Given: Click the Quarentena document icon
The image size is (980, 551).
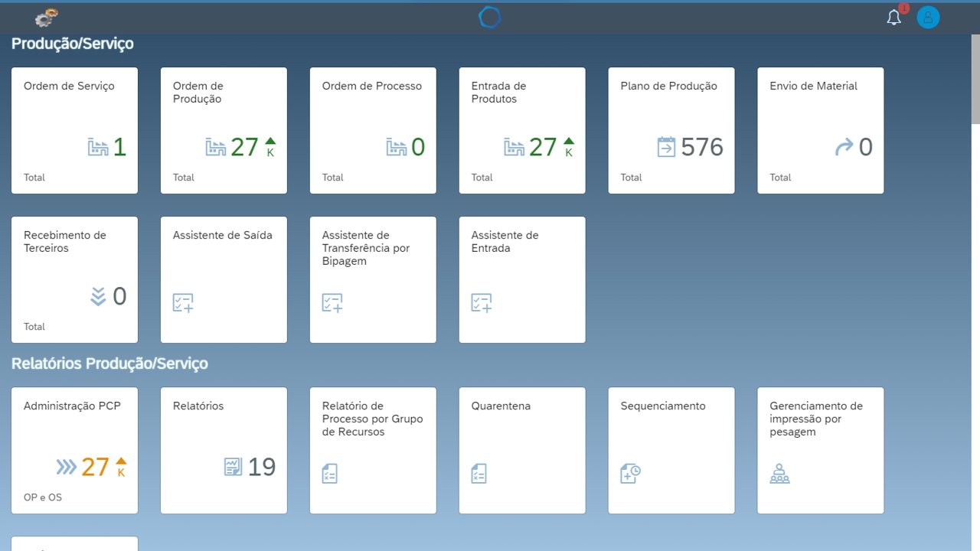Looking at the screenshot, I should [479, 474].
